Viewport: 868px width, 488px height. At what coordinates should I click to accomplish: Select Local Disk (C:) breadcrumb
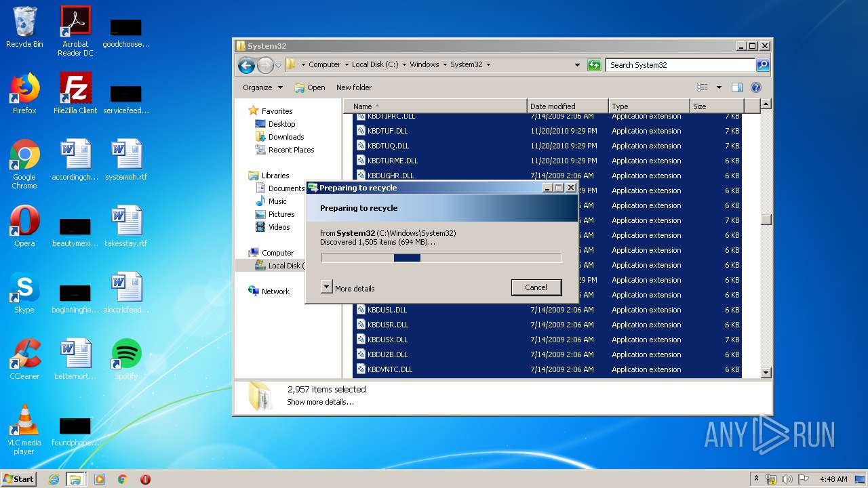(375, 65)
